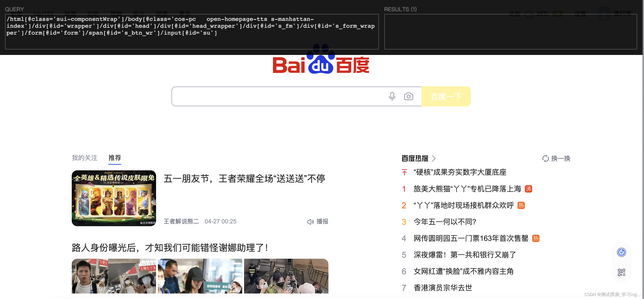Click the 换一换 refresh icon

pos(545,158)
